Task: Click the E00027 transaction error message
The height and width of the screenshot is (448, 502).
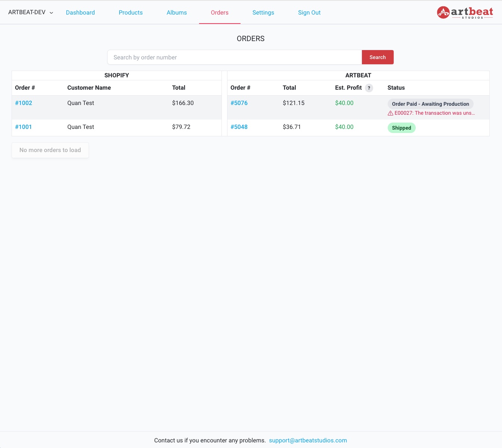Action: coord(435,113)
